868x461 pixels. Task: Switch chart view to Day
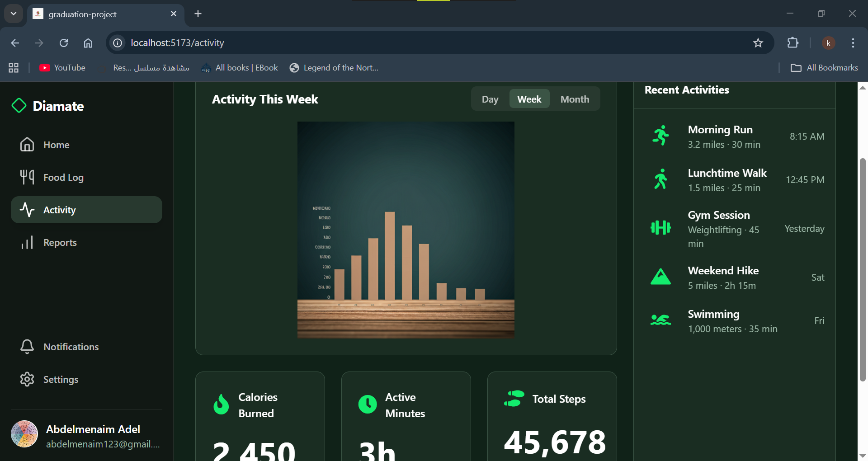pos(490,99)
